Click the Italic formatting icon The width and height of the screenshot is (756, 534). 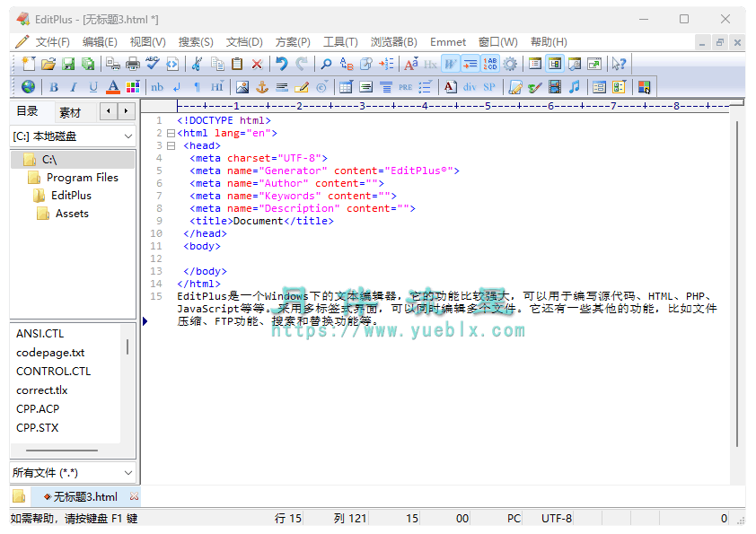[74, 87]
